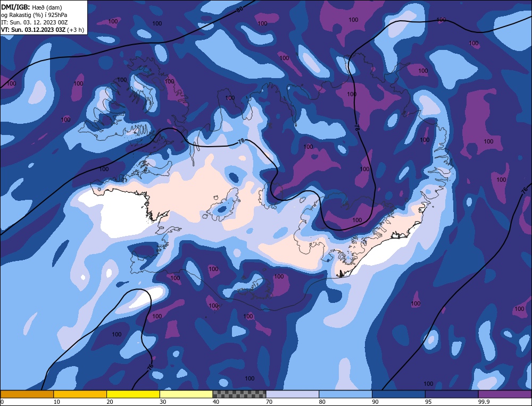The width and height of the screenshot is (532, 406).
Task: Click the valid time "VT: Sun. 03.12.2023 03Z (+3 h)"
Action: click(43, 30)
